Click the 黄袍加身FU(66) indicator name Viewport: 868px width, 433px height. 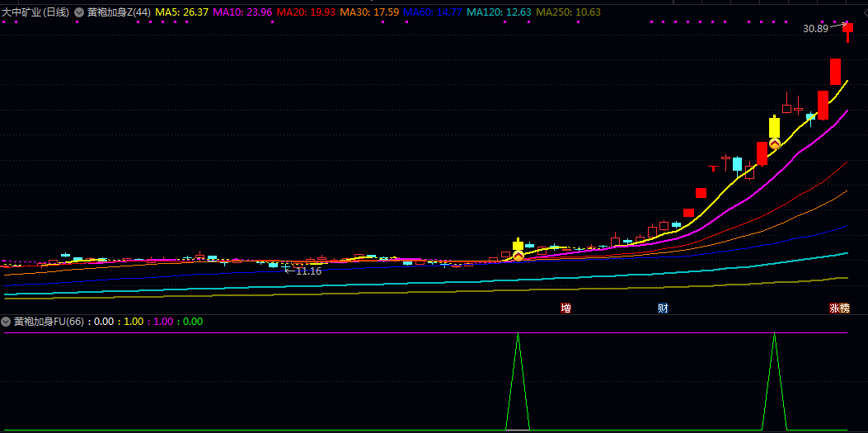pyautogui.click(x=49, y=322)
